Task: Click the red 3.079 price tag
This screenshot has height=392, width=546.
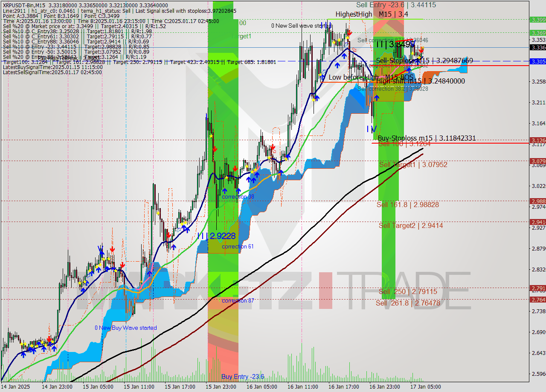Action: click(537, 161)
